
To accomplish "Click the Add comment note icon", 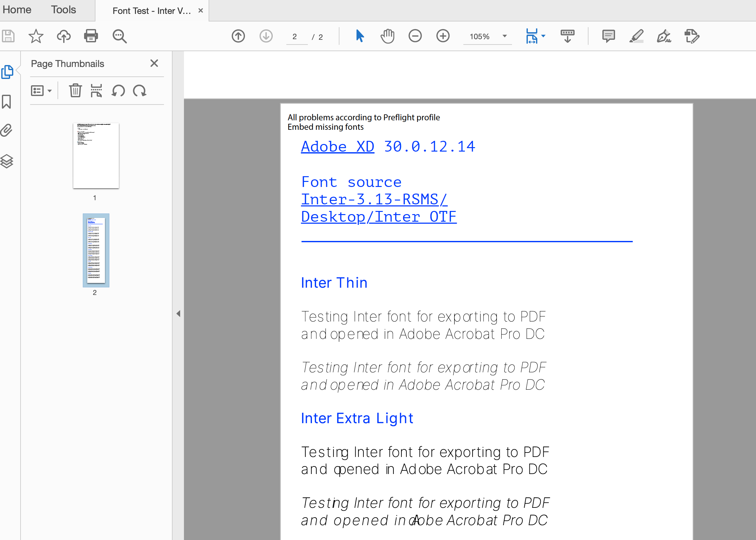I will pos(608,36).
